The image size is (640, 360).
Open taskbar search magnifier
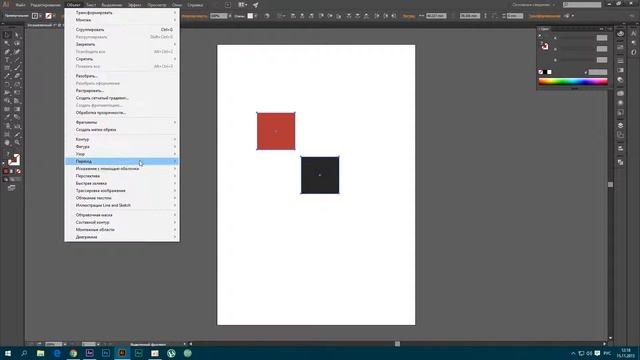point(24,353)
